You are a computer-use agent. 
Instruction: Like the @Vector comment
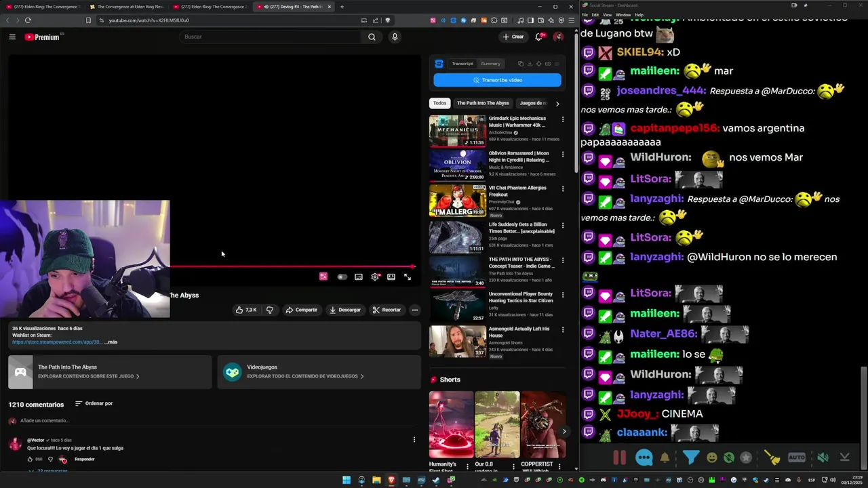30,459
